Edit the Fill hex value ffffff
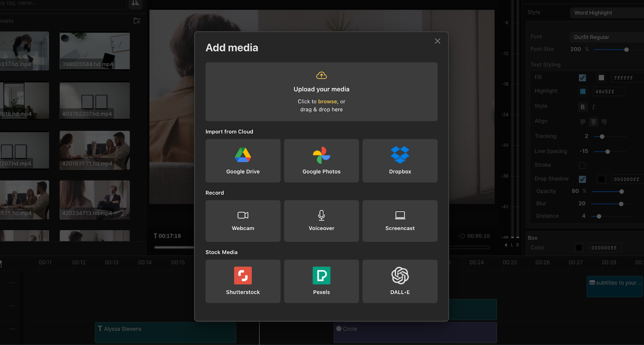The width and height of the screenshot is (644, 345). [627, 78]
